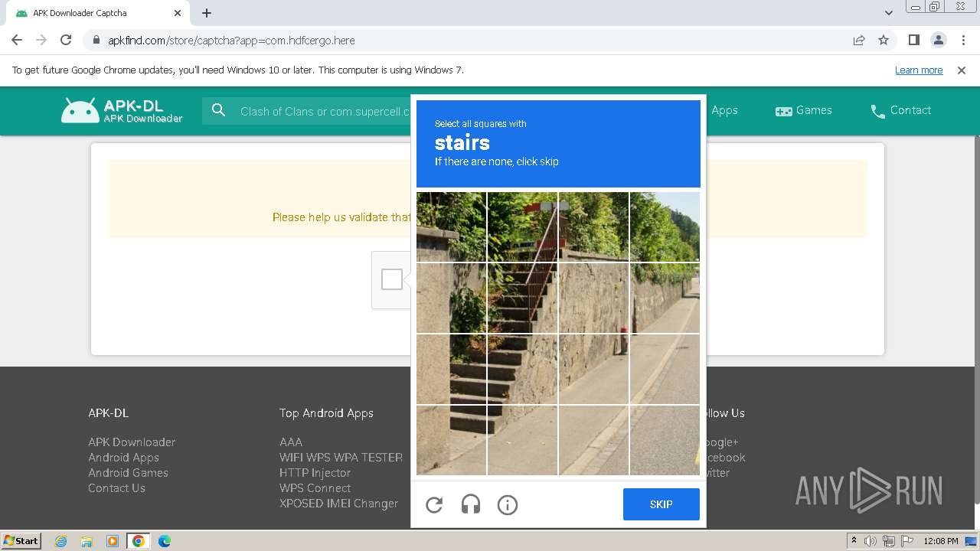This screenshot has width=980, height=551.
Task: Open WPS Connect link
Action: [315, 488]
